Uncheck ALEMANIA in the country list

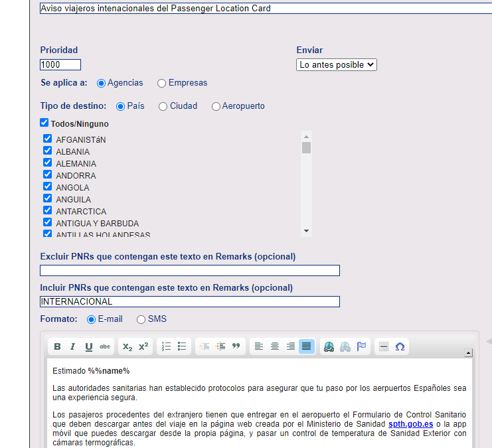coord(48,163)
